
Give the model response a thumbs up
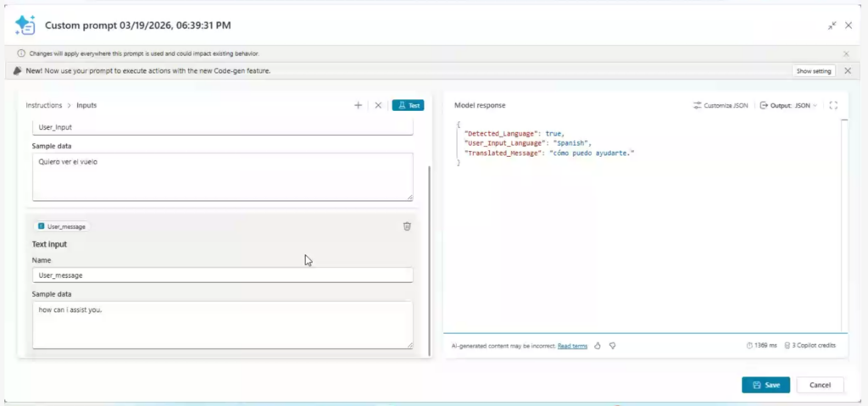(598, 346)
